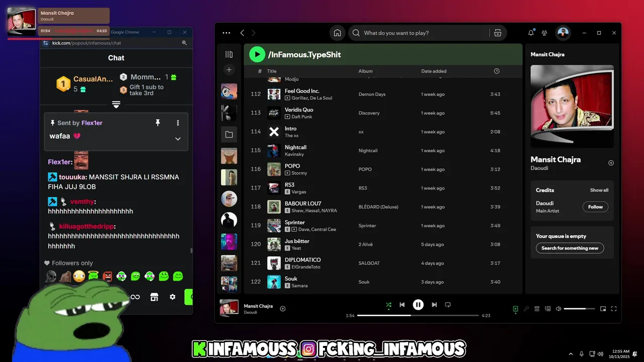Click the green angel halo emote in chat

tap(93, 276)
